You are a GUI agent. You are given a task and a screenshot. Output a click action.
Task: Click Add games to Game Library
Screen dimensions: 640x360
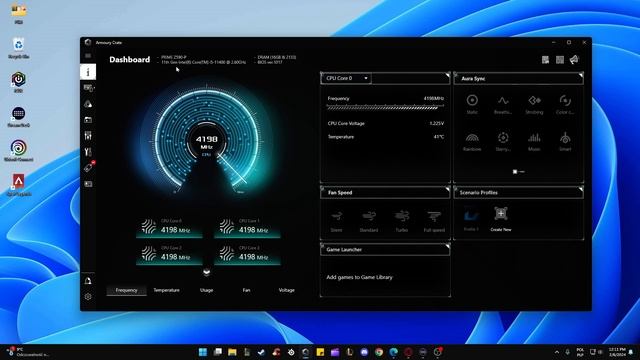pos(359,277)
